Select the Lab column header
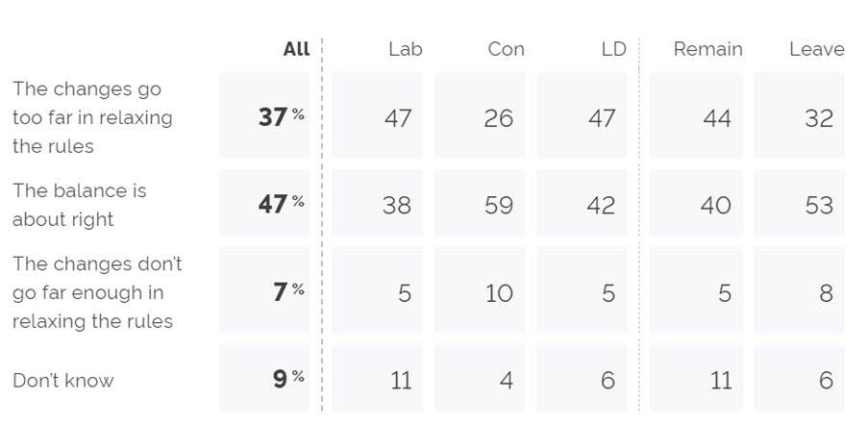This screenshot has width=868, height=425. [x=406, y=49]
